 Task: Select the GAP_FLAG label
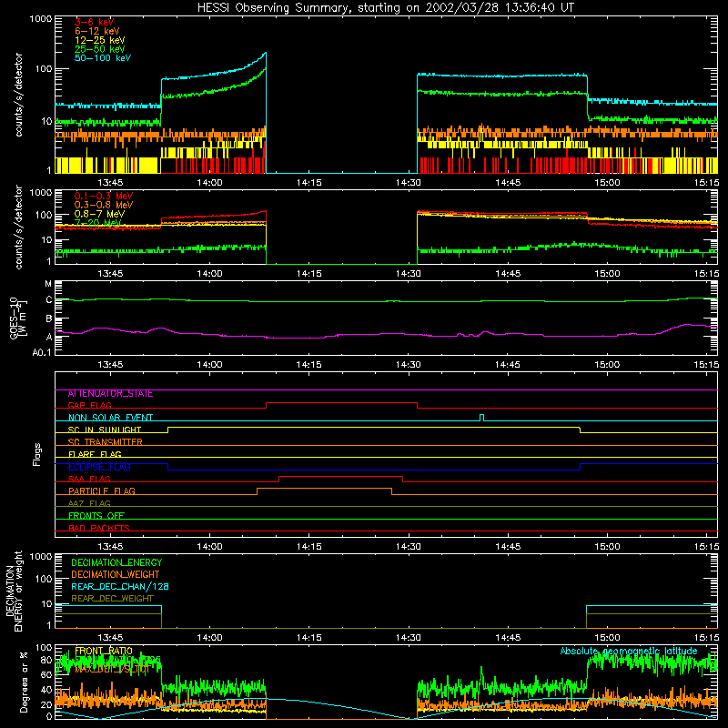click(x=89, y=405)
